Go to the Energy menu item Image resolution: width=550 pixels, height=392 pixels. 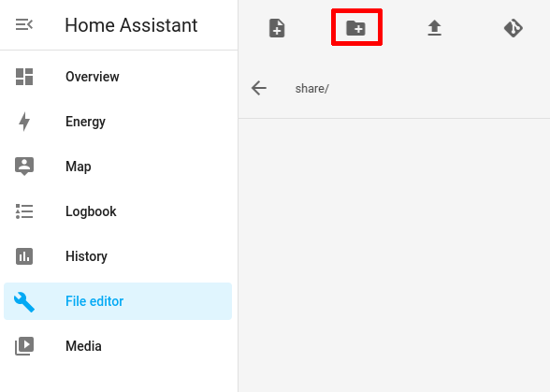pos(118,122)
